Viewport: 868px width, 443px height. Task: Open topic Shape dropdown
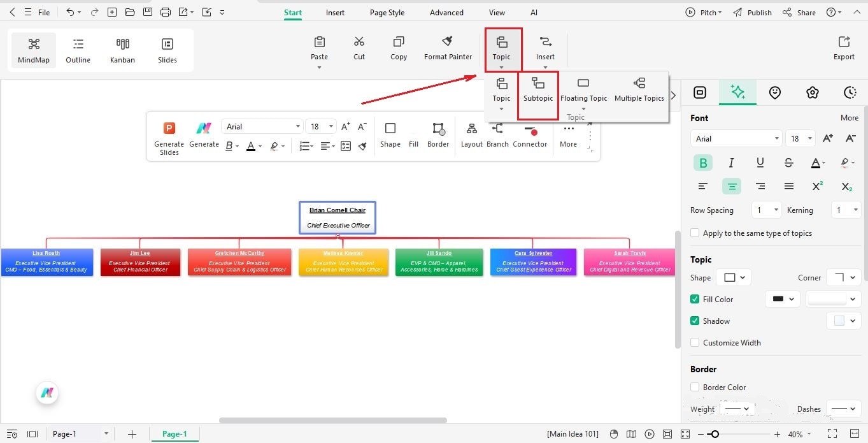coord(734,277)
